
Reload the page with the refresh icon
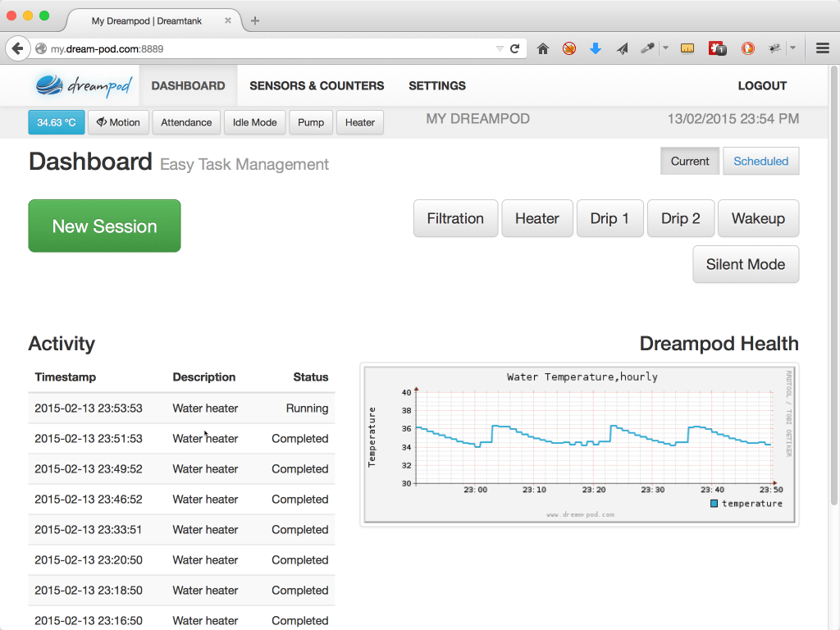point(515,48)
